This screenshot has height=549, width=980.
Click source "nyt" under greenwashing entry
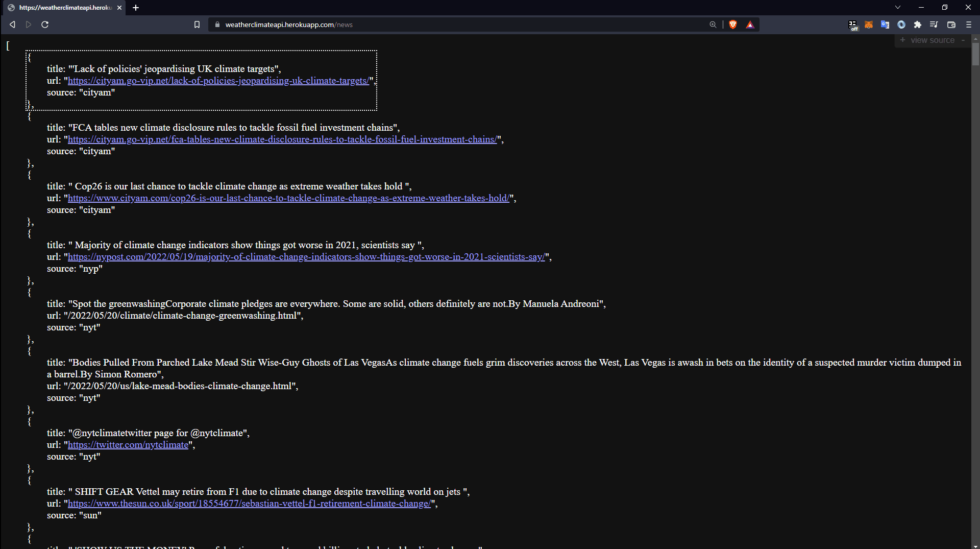coord(90,327)
